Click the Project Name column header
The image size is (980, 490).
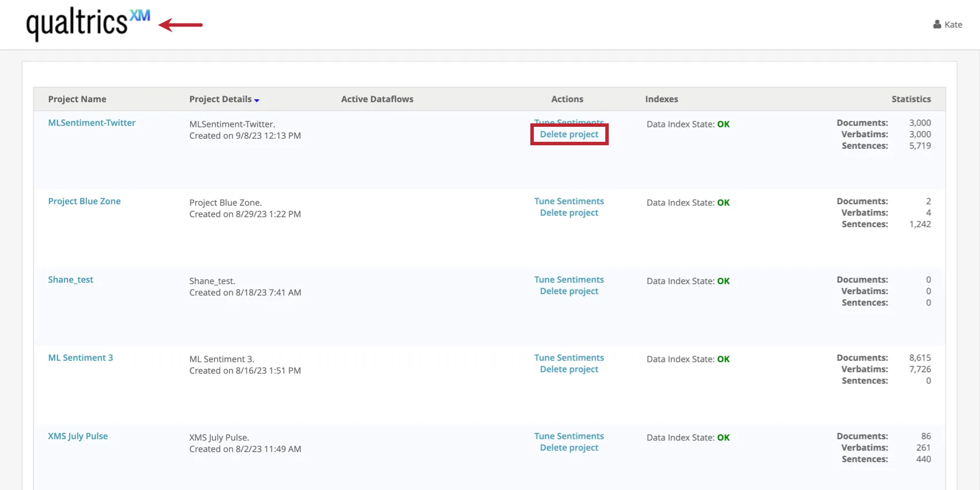click(77, 99)
